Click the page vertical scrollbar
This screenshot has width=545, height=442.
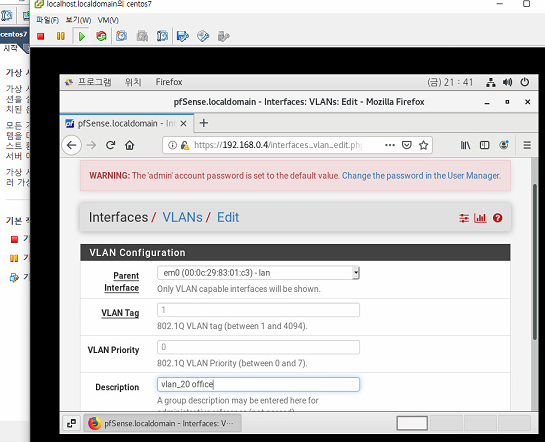535,262
